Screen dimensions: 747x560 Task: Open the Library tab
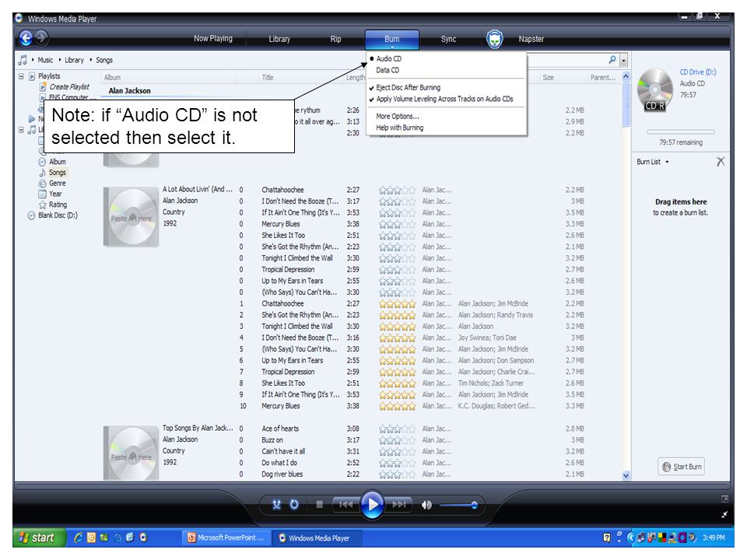click(279, 39)
